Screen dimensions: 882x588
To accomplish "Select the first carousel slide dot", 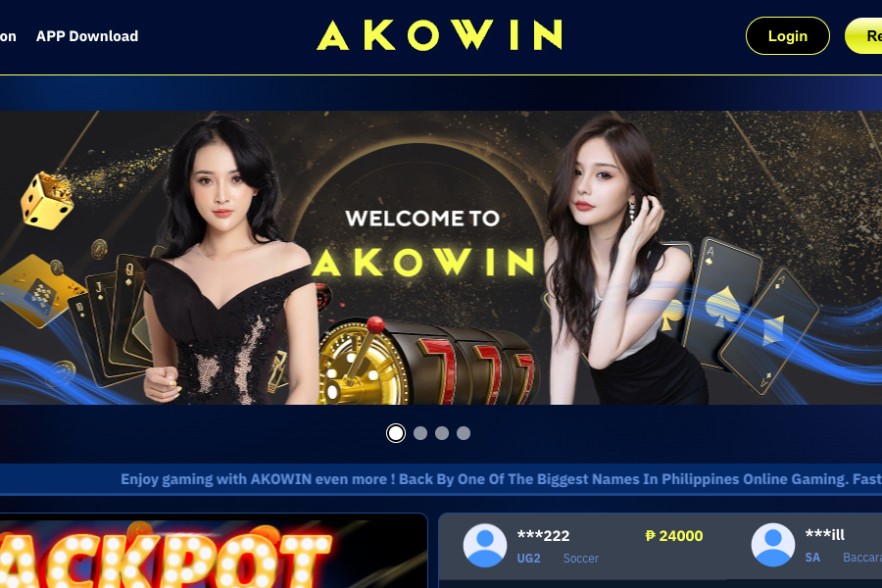I will [396, 433].
